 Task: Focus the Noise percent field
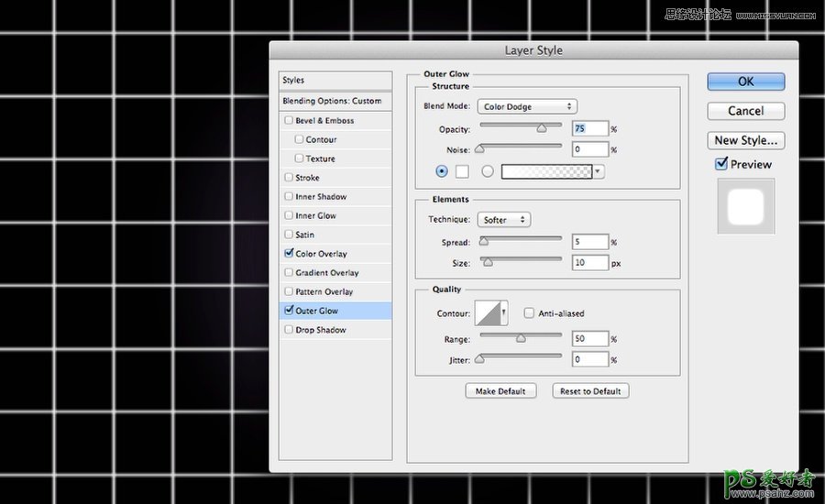coord(590,149)
